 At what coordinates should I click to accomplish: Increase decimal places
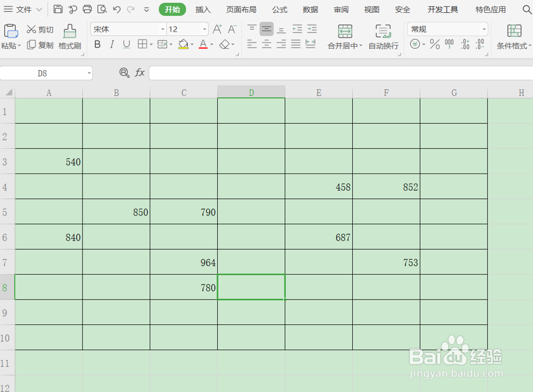[465, 44]
